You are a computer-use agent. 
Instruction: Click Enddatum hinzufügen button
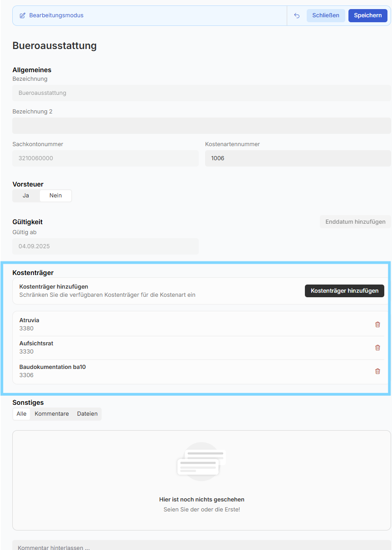(355, 222)
